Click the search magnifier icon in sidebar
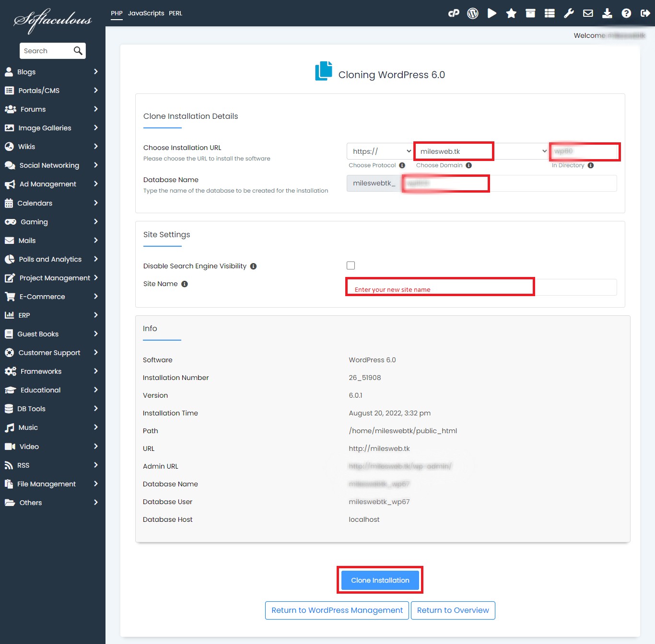 click(x=78, y=51)
